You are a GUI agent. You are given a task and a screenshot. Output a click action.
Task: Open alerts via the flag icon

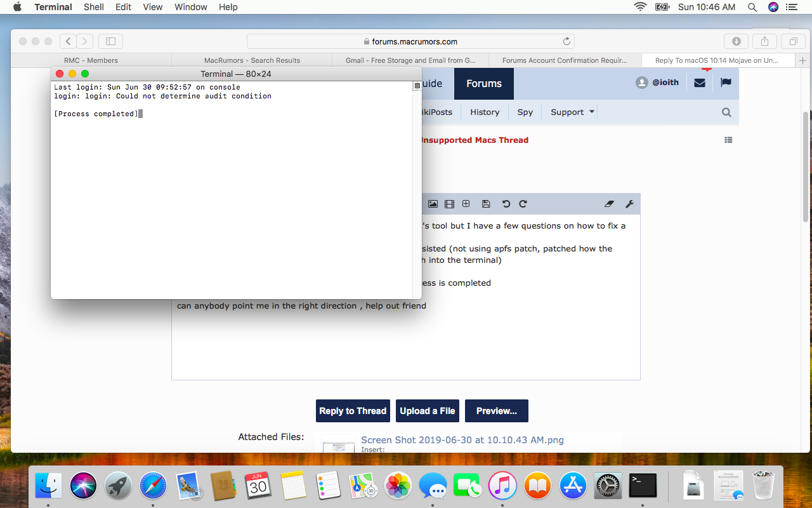click(x=726, y=83)
